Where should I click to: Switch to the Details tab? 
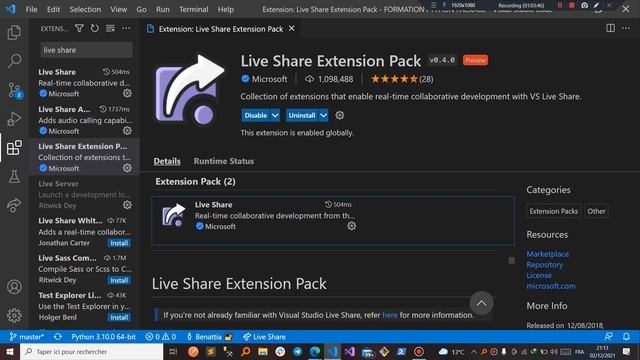(167, 161)
